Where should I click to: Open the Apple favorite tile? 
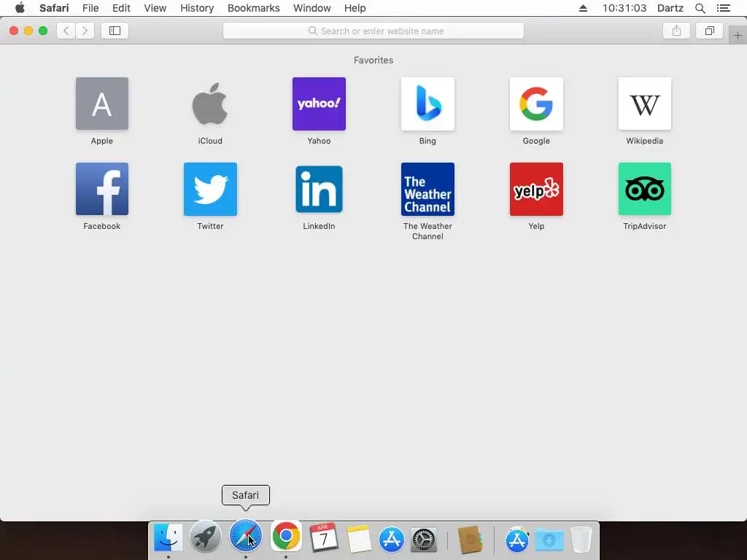[x=102, y=104]
